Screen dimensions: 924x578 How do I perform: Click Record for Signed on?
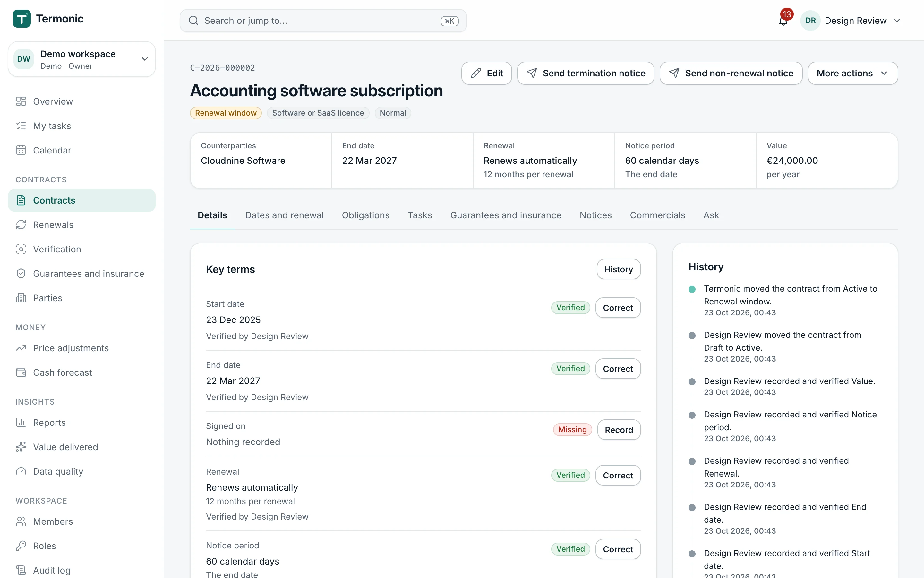pos(619,430)
